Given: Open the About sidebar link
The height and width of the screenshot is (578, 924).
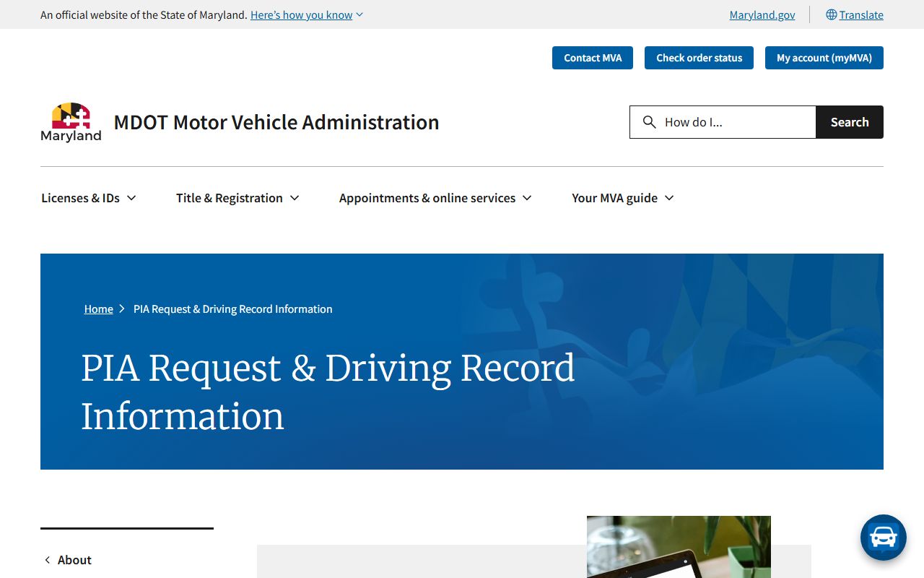Looking at the screenshot, I should pyautogui.click(x=74, y=560).
